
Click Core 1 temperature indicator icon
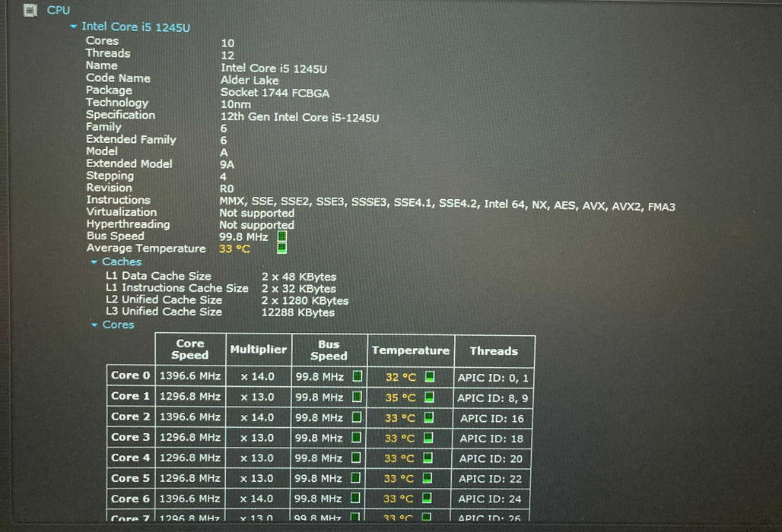(429, 397)
